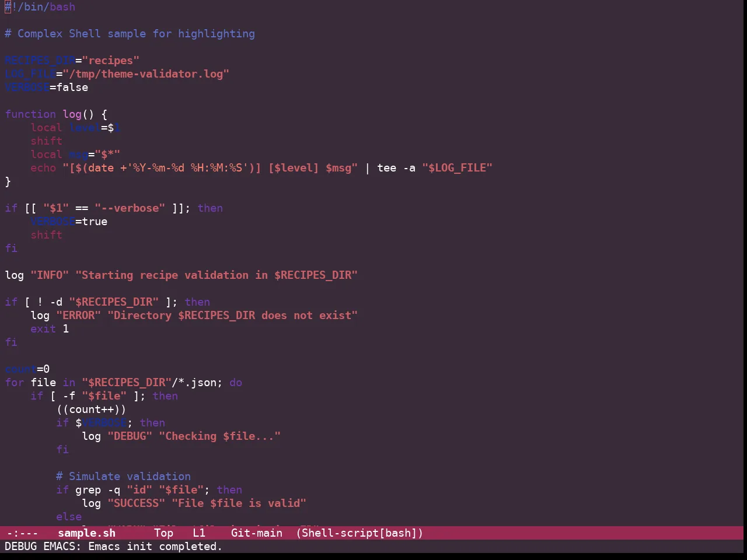Click the '! -d' directory test operator
This screenshot has width=747, height=560.
50,302
